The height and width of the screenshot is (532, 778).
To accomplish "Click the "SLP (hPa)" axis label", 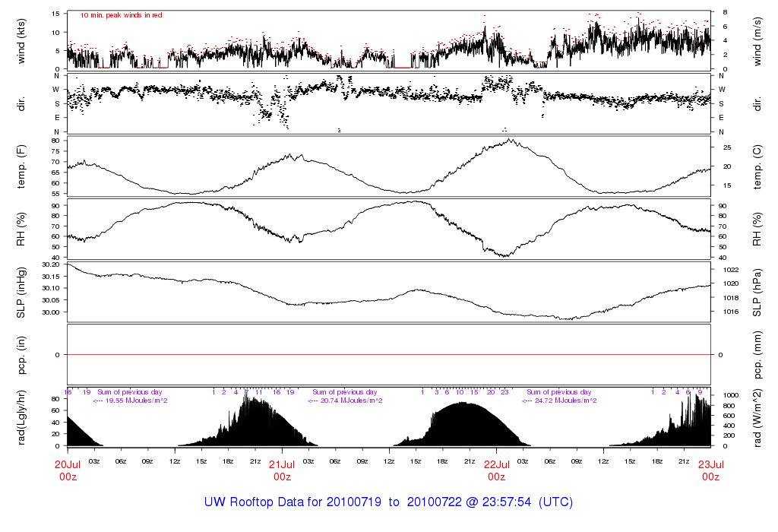I will [757, 293].
